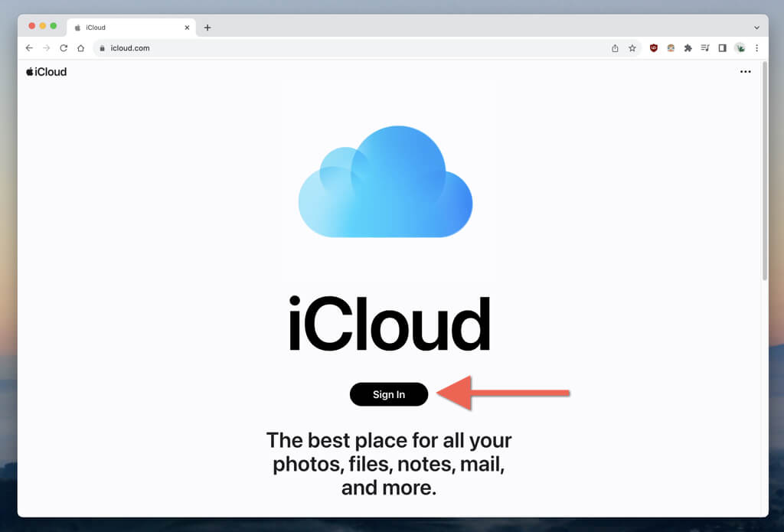Bookmark this page with the star icon
This screenshot has width=784, height=532.
632,48
